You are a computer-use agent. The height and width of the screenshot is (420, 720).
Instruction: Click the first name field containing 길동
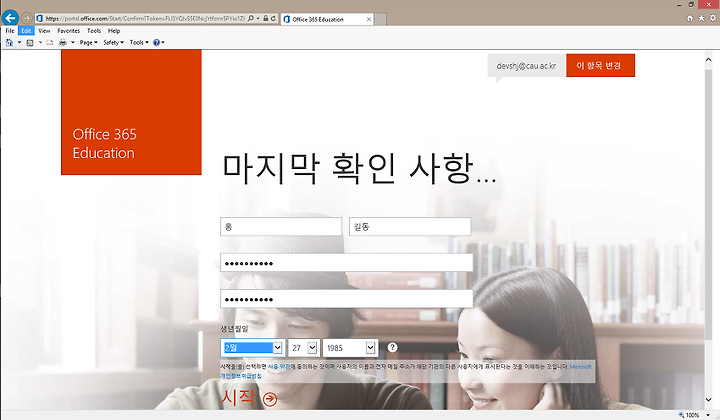click(410, 227)
